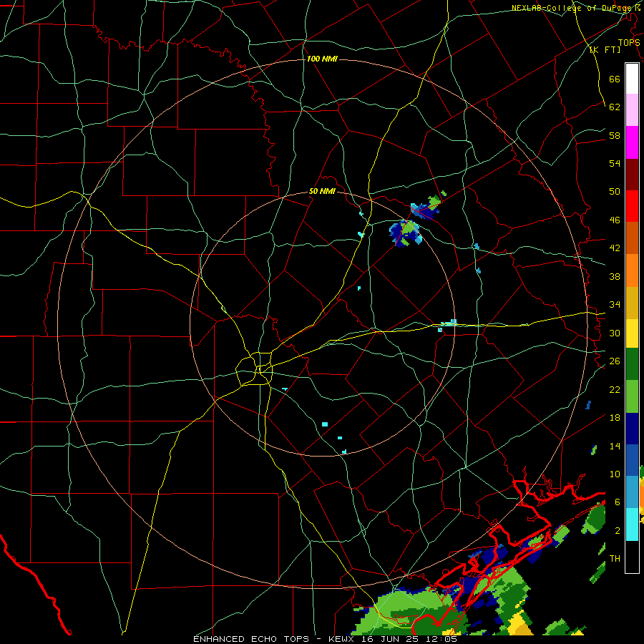The height and width of the screenshot is (644, 644).
Task: Click the legend value "6"
Action: point(618,502)
